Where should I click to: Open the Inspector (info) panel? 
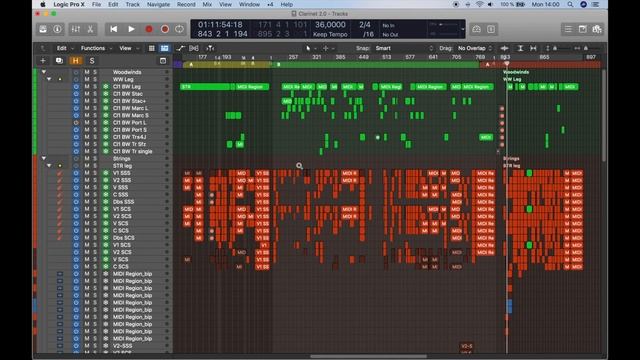tap(57, 29)
